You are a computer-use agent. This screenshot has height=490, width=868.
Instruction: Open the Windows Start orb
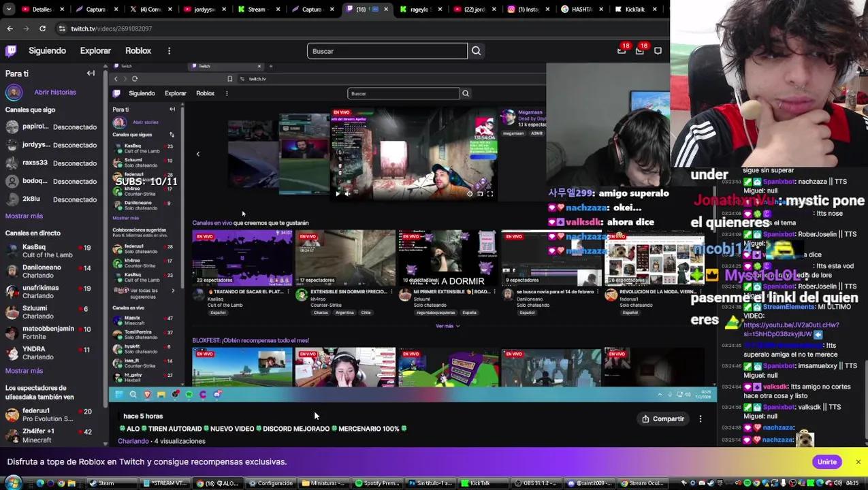pos(12,483)
